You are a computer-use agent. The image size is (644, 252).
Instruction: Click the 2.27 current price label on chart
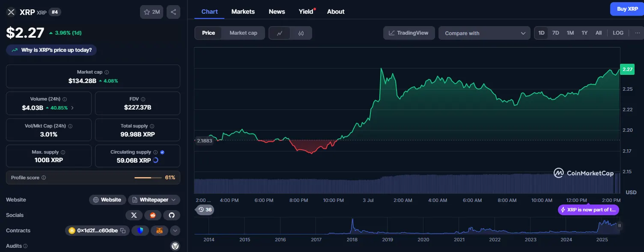[x=627, y=69]
